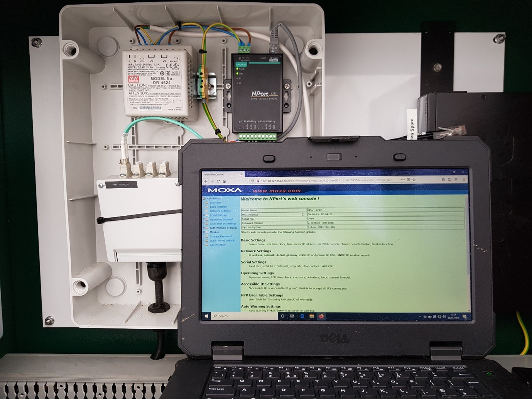Click the Serial Settings heading in page body

(253, 262)
